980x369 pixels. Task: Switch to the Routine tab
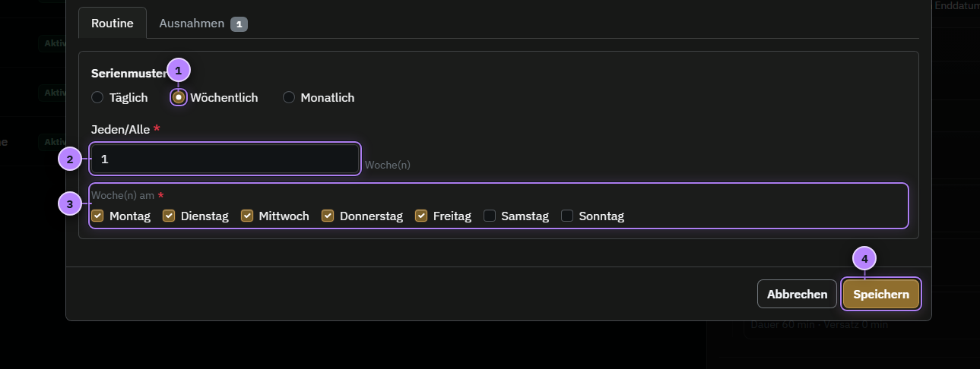113,23
